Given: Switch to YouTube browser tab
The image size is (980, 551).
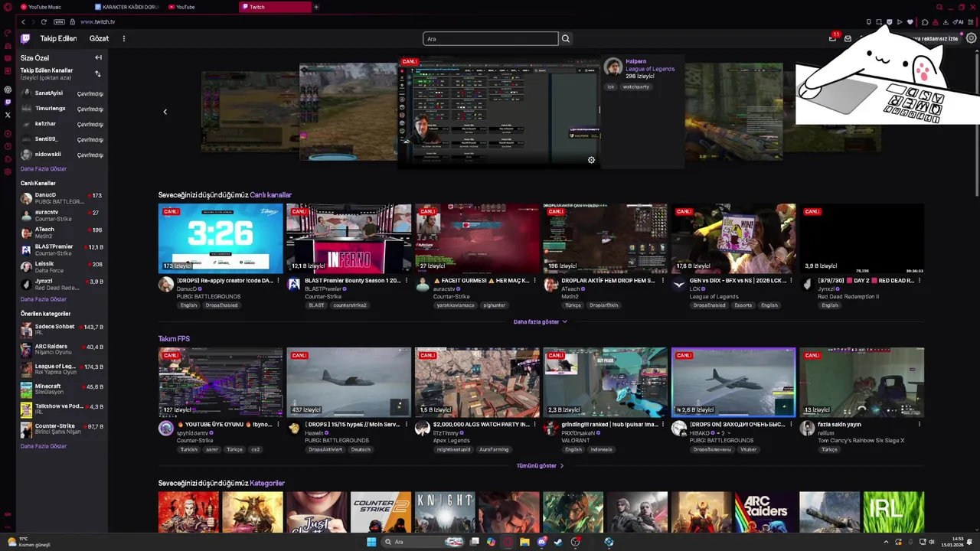Looking at the screenshot, I should coord(201,7).
